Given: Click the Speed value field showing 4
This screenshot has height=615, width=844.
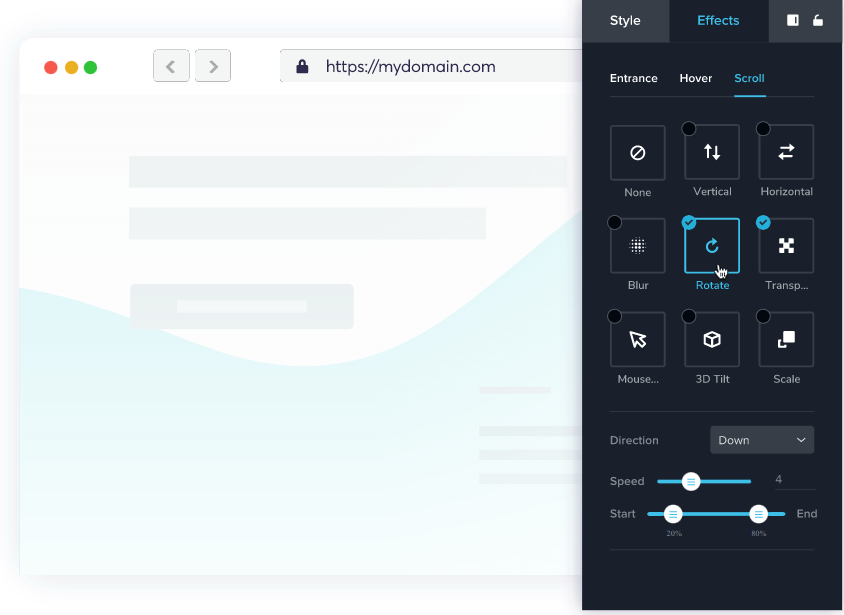Looking at the screenshot, I should tap(795, 479).
